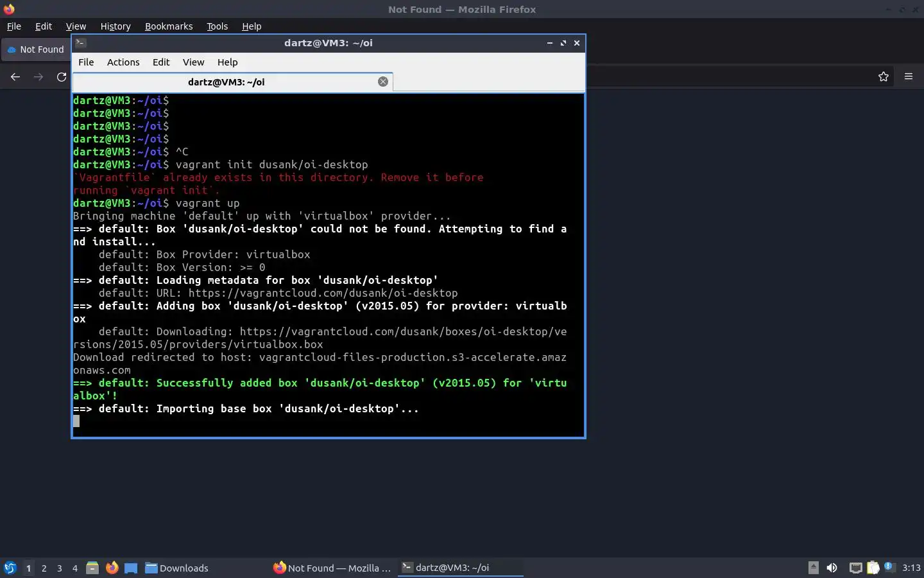Open the update notifier tray icon
The width and height of the screenshot is (924, 578).
[889, 567]
